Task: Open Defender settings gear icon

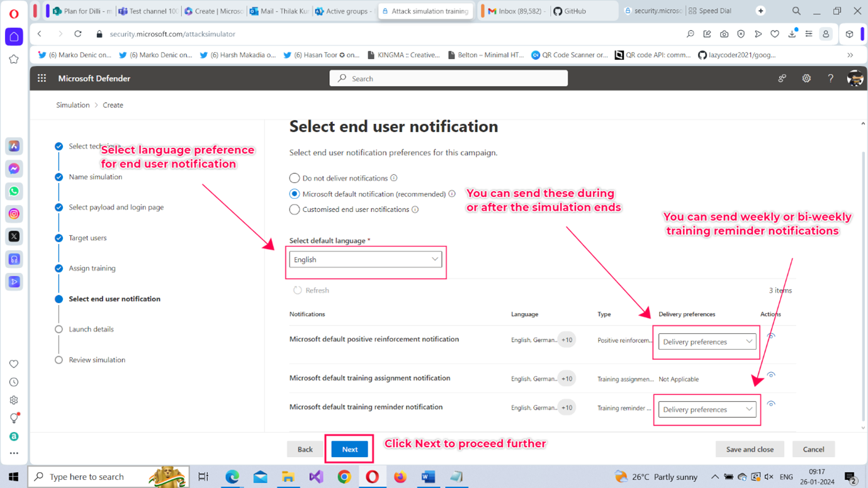Action: click(806, 79)
